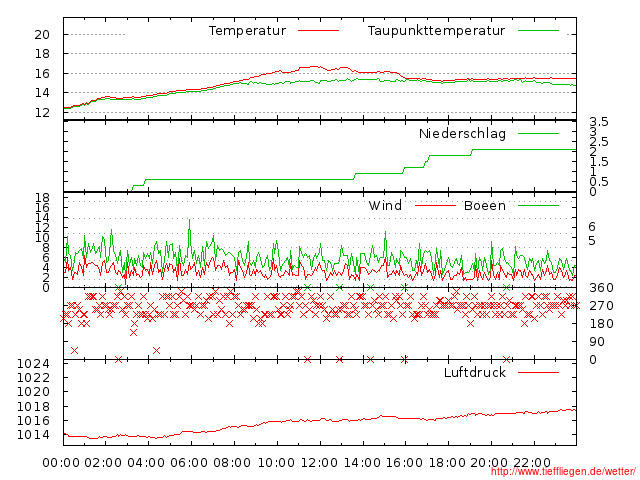Click the green Boeen legend line
Viewport: 640px width, 480px height.
[538, 205]
